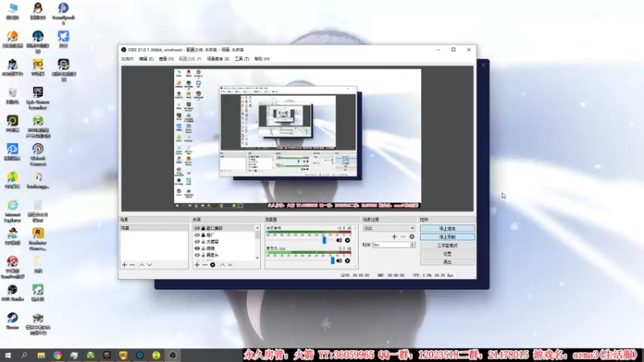Image resolution: width=644 pixels, height=362 pixels.
Task: Open 场景集合(S) Scene Collection menu
Action: pyautogui.click(x=218, y=59)
